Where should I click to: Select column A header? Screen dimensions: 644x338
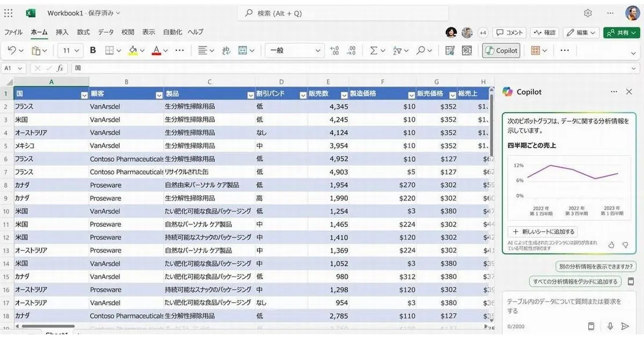tap(52, 82)
